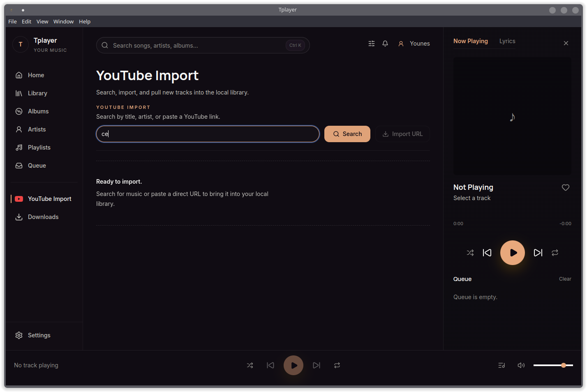Open notifications bell icon
The height and width of the screenshot is (392, 587).
pyautogui.click(x=385, y=44)
